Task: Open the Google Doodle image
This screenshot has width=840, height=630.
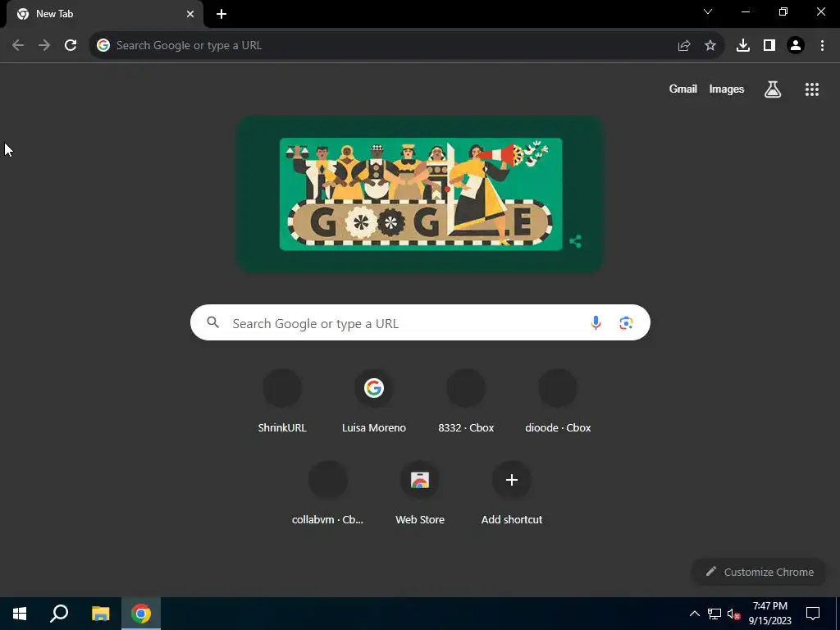Action: (421, 194)
